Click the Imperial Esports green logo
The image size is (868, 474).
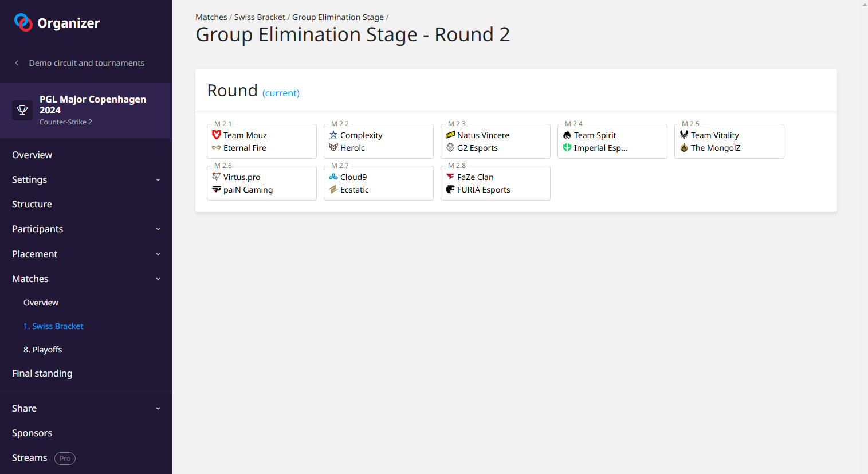pos(567,148)
